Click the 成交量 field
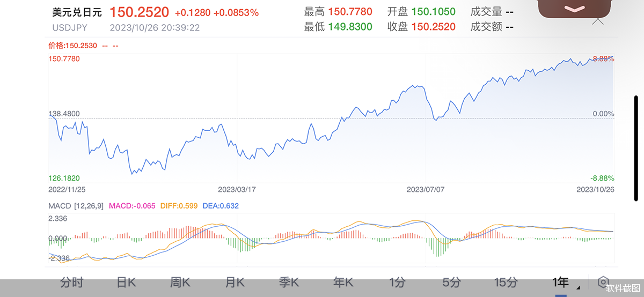This screenshot has height=297, width=644. [492, 12]
